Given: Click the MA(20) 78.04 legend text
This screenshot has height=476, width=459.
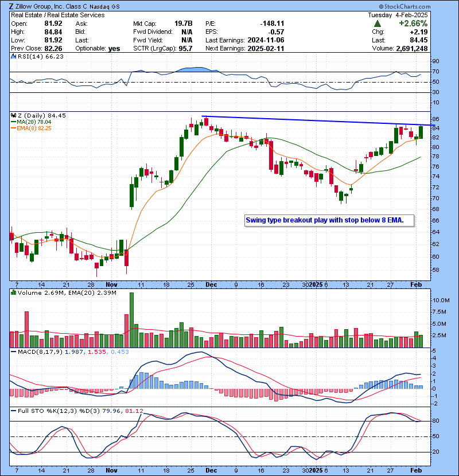Looking at the screenshot, I should coord(34,122).
